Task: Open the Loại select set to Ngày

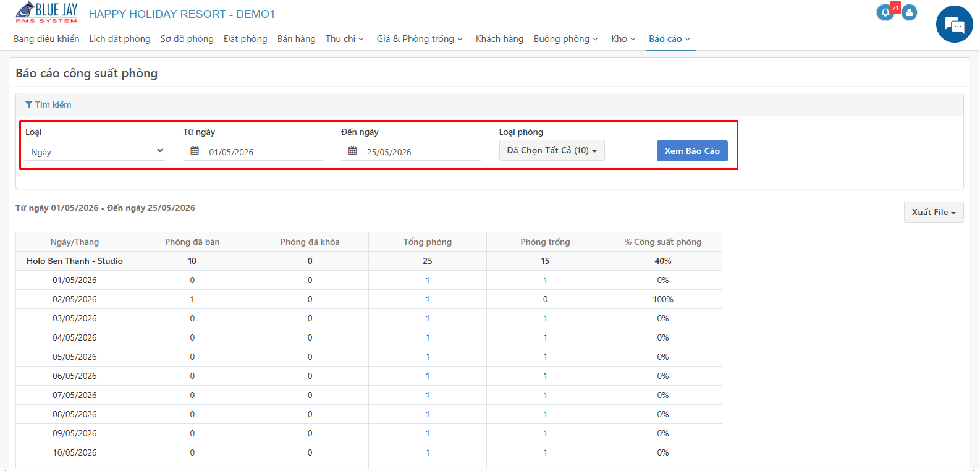Action: pyautogui.click(x=95, y=151)
